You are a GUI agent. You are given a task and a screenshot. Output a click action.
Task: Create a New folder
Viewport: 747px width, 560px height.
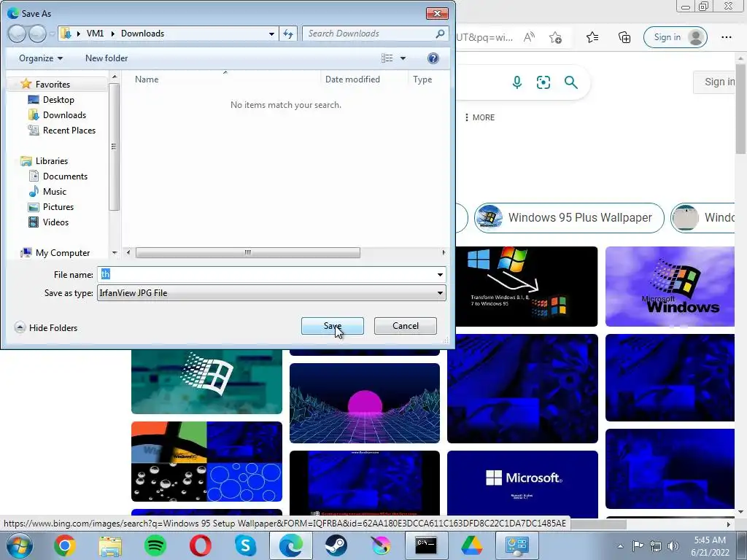click(x=107, y=58)
